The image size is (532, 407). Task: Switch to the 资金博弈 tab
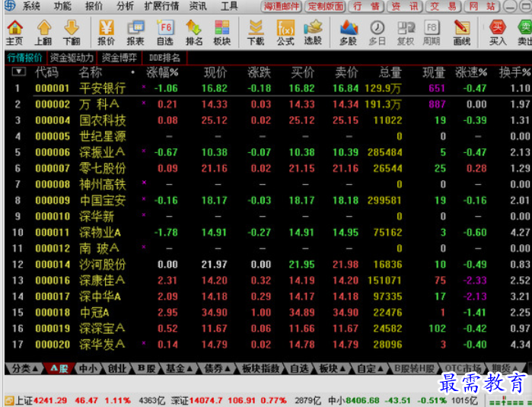click(119, 58)
